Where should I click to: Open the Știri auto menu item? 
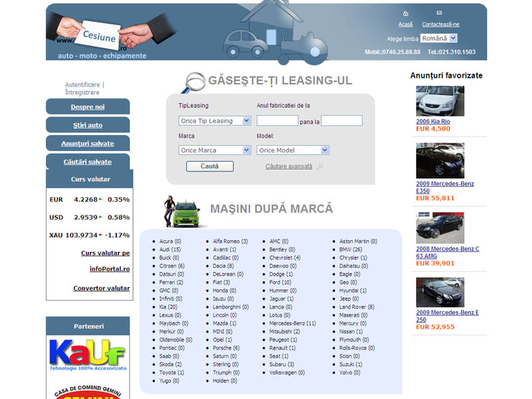[88, 125]
